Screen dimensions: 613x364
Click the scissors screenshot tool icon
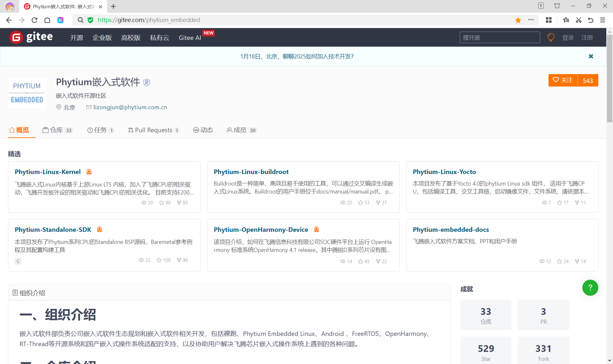579,20
